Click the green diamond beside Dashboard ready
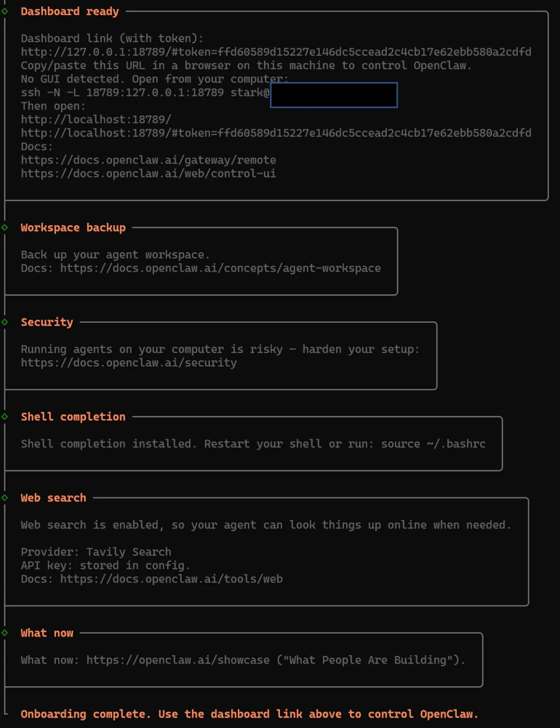Image resolution: width=560 pixels, height=728 pixels. coord(5,11)
